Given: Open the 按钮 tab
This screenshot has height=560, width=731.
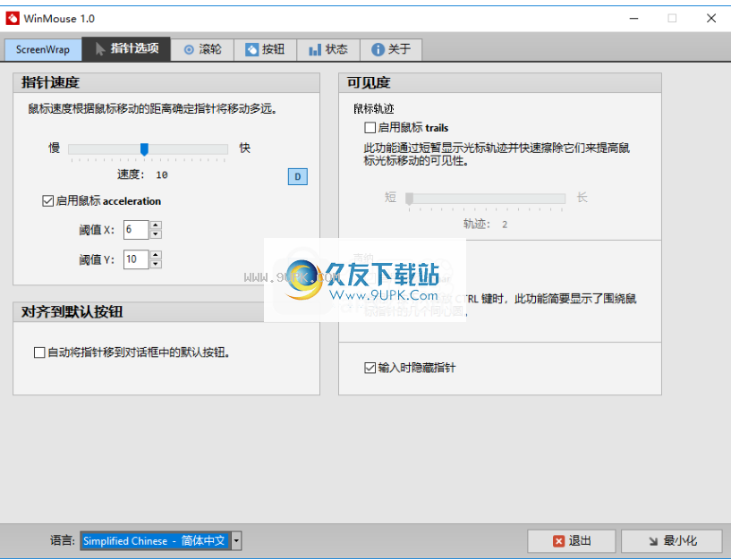Looking at the screenshot, I should click(x=265, y=49).
